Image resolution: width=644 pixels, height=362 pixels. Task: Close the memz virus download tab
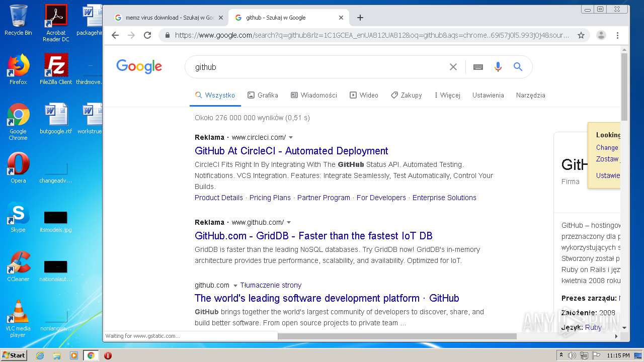[x=221, y=18]
